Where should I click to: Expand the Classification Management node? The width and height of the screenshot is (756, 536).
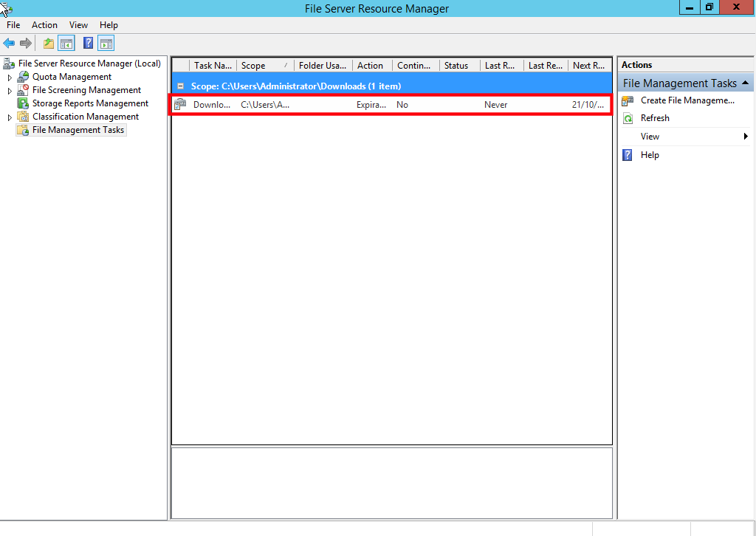[x=10, y=117]
